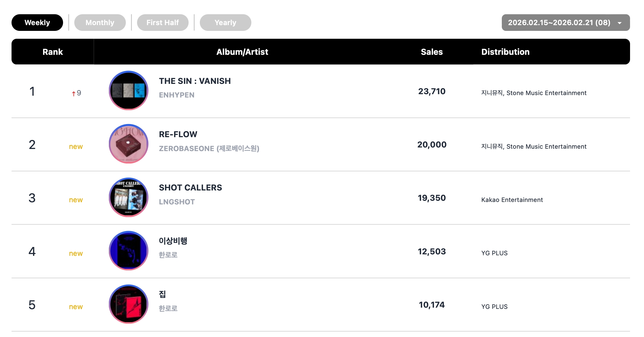Click the RE-FLOW album cover thumbnail
This screenshot has height=337, width=644.
tap(129, 144)
